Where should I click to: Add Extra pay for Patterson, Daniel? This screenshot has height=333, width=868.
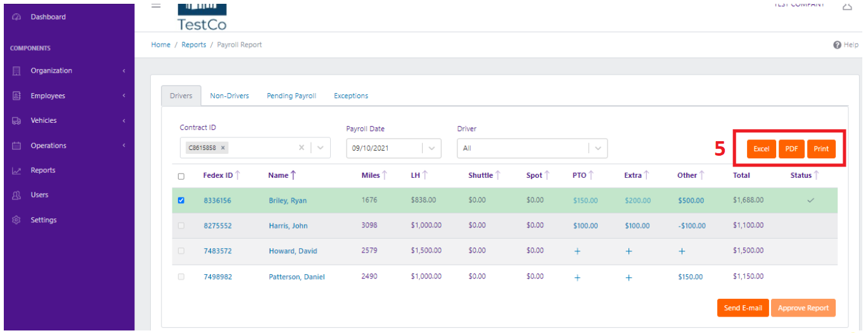point(629,277)
